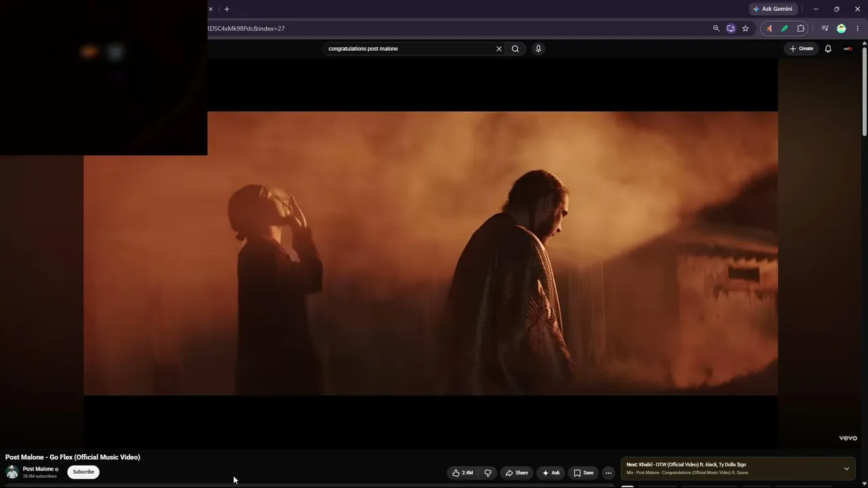Click the Mix - Post Malone playlist subtitle
The image size is (868, 488).
(x=688, y=473)
